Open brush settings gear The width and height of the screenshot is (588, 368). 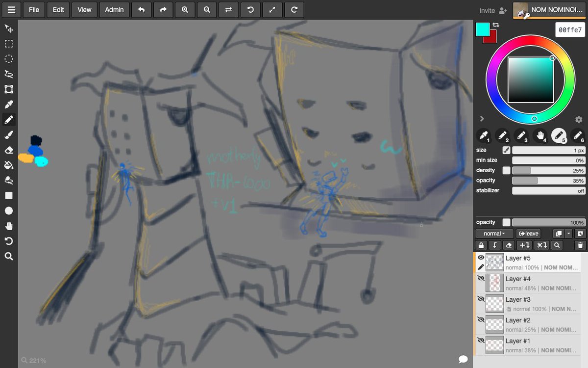(x=579, y=119)
